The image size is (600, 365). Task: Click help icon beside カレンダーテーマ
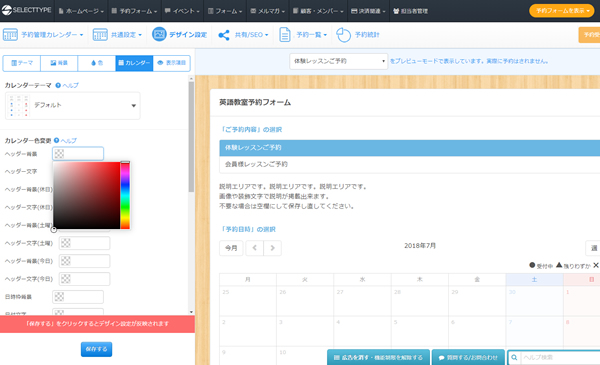pos(58,85)
